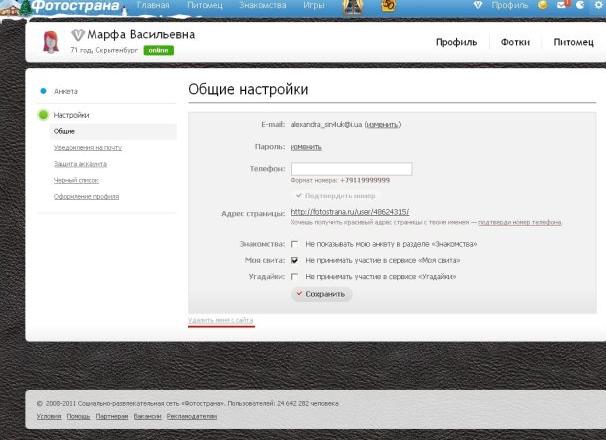This screenshot has height=440, width=606.
Task: Click the white pie chart icon in the top bar
Action: point(580,5)
